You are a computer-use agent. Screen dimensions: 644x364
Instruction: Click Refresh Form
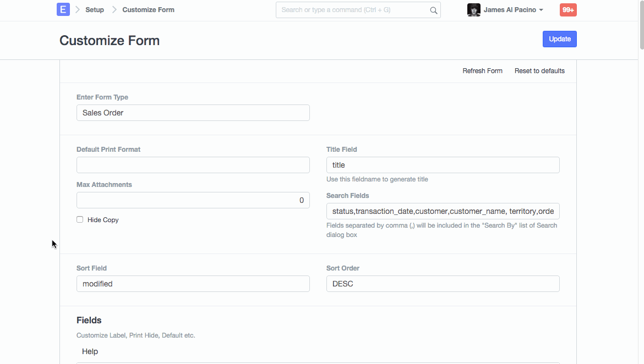pyautogui.click(x=482, y=71)
